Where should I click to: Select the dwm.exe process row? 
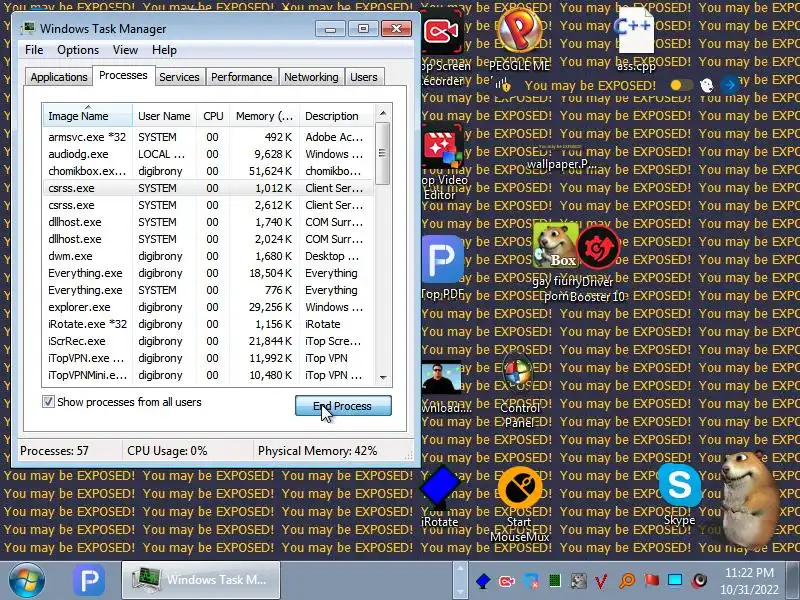pyautogui.click(x=208, y=256)
